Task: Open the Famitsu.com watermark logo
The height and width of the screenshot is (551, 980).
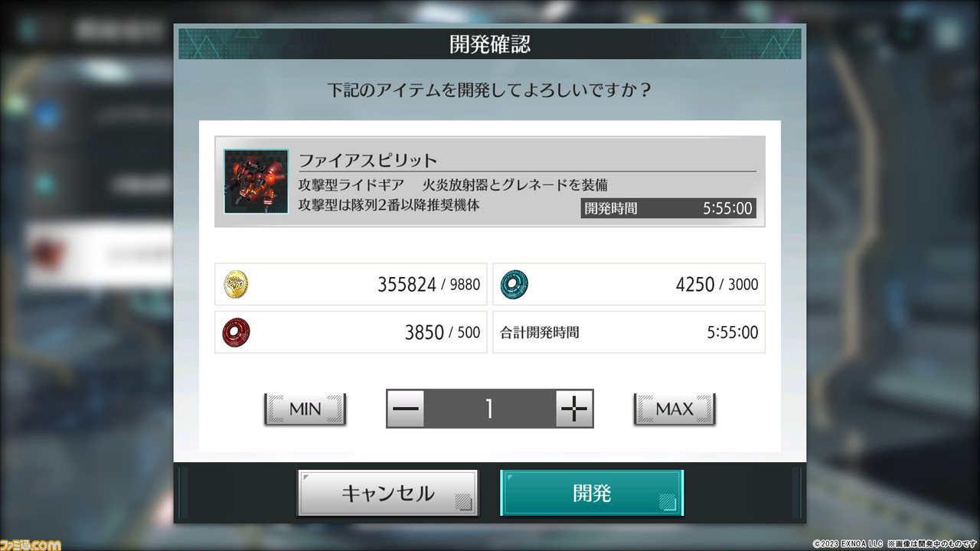Action: (31, 543)
